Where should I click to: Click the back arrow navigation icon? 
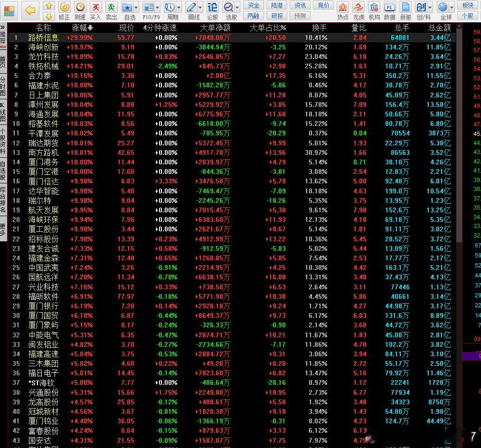click(30, 10)
